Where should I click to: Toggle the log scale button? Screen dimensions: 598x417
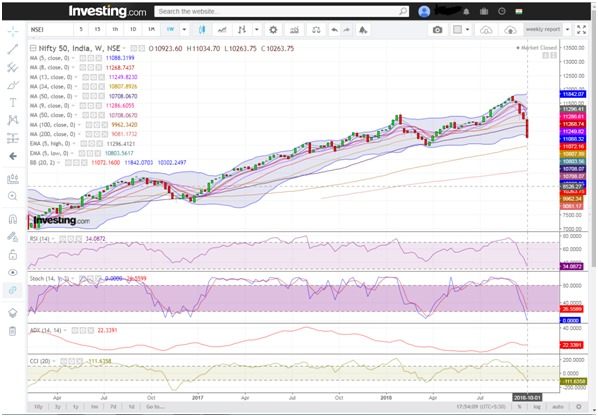(x=537, y=407)
